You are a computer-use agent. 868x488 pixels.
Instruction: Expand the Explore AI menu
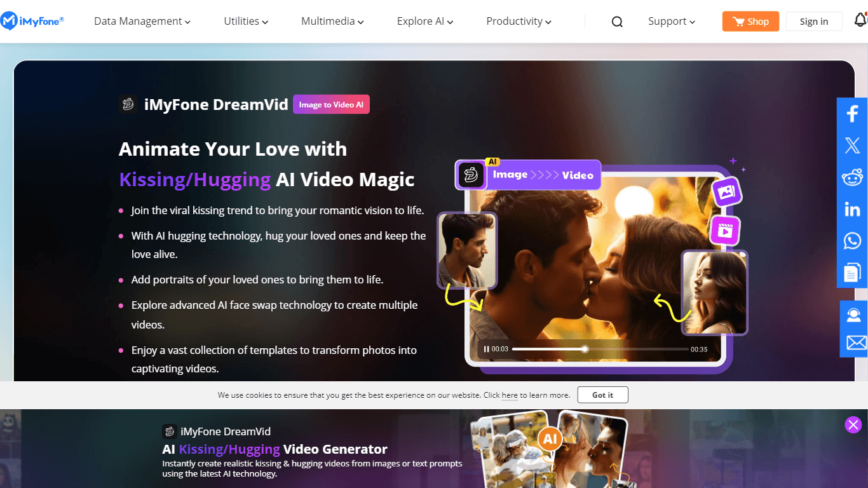point(425,21)
